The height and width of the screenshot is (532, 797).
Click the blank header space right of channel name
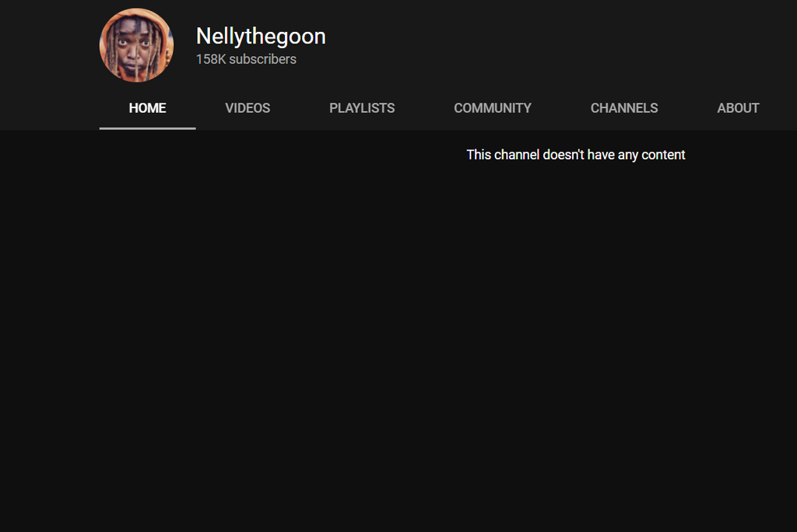545,43
